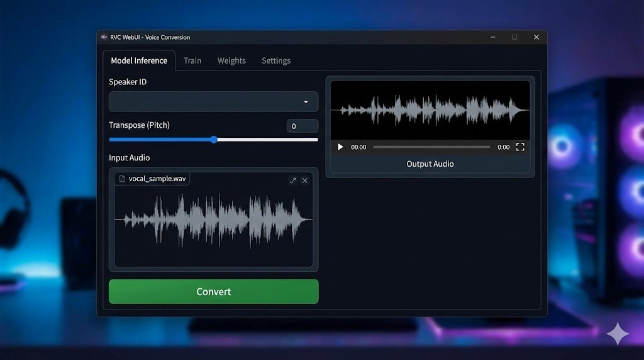Click the file icon beside vocal_sample.wav
The width and height of the screenshot is (644, 360).
click(122, 179)
